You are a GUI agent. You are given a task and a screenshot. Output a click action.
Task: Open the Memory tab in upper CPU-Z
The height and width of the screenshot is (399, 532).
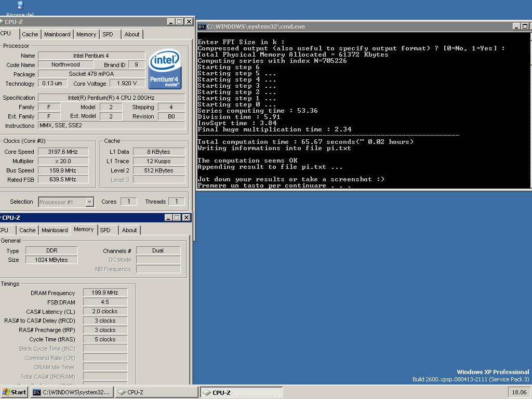[86, 34]
